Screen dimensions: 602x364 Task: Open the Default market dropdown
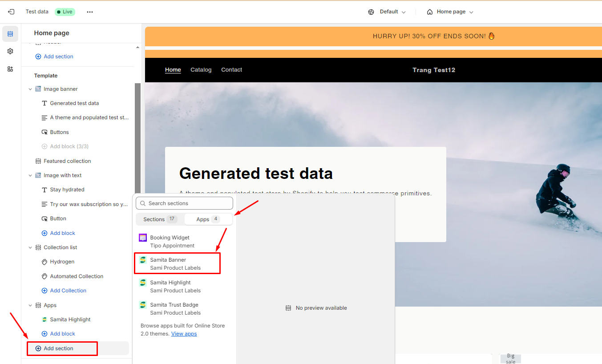(387, 12)
